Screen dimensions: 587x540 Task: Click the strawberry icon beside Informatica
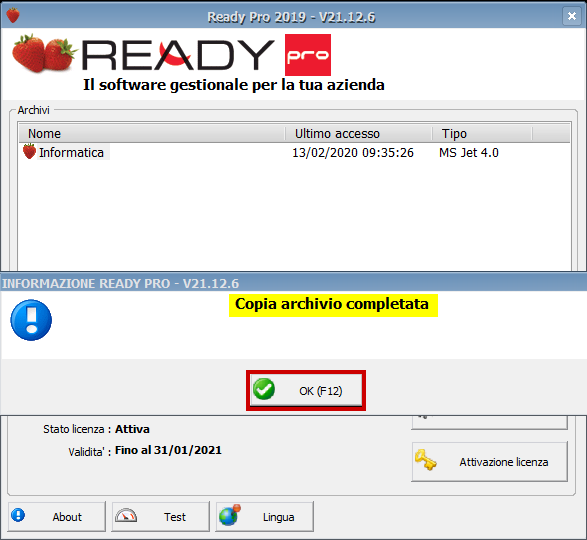tap(29, 152)
